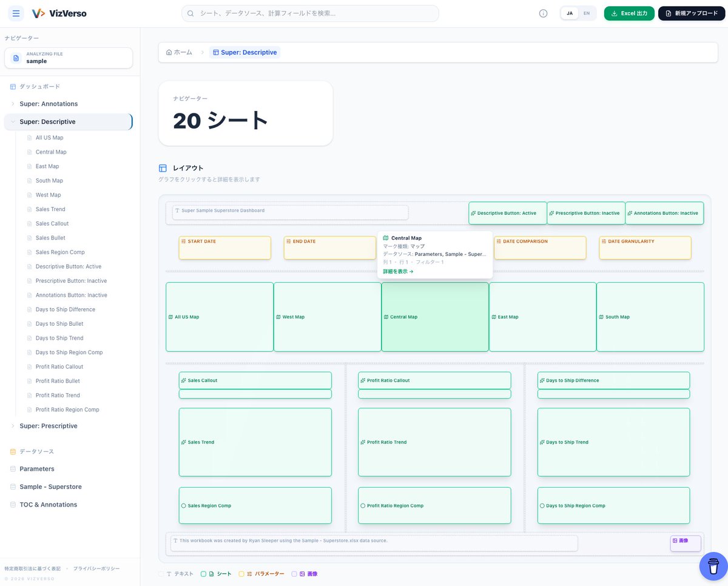728x586 pixels.
Task: Click the VizVerso logo
Action: coord(59,13)
